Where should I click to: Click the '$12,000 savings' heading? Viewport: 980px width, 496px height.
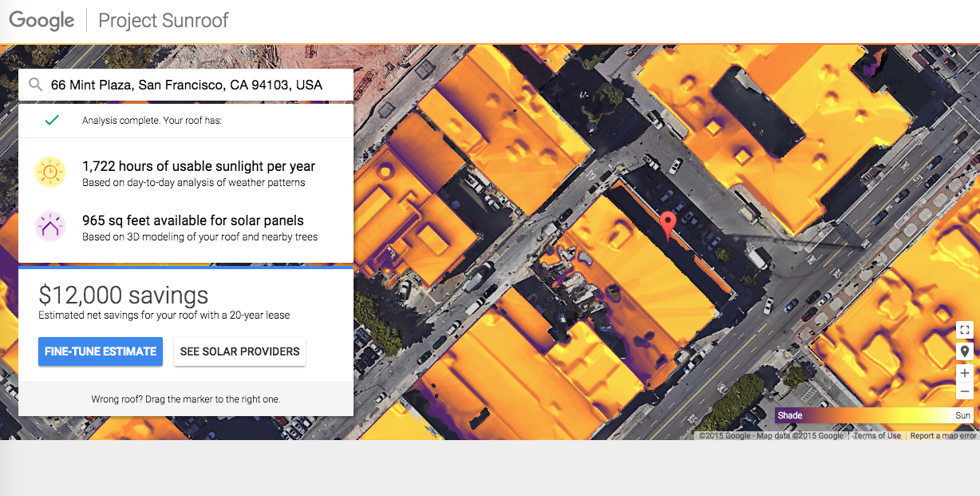124,295
